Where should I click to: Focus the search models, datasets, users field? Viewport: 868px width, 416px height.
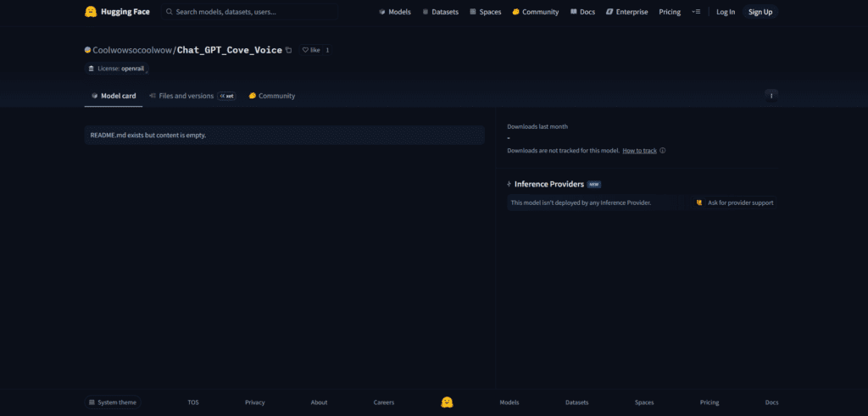250,12
